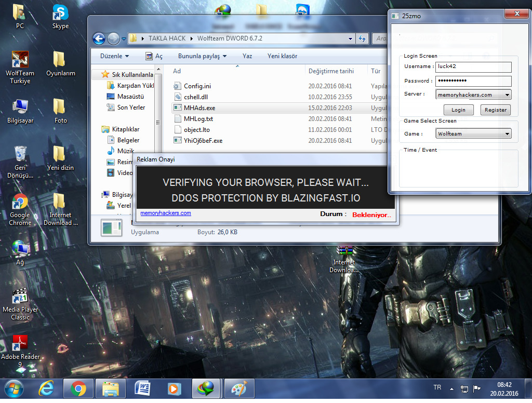The image size is (532, 403).
Task: Sort by the Ad column header
Action: pyautogui.click(x=234, y=71)
